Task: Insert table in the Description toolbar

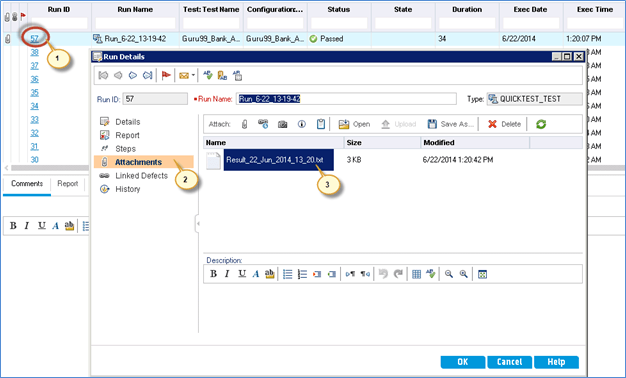Action: [416, 274]
